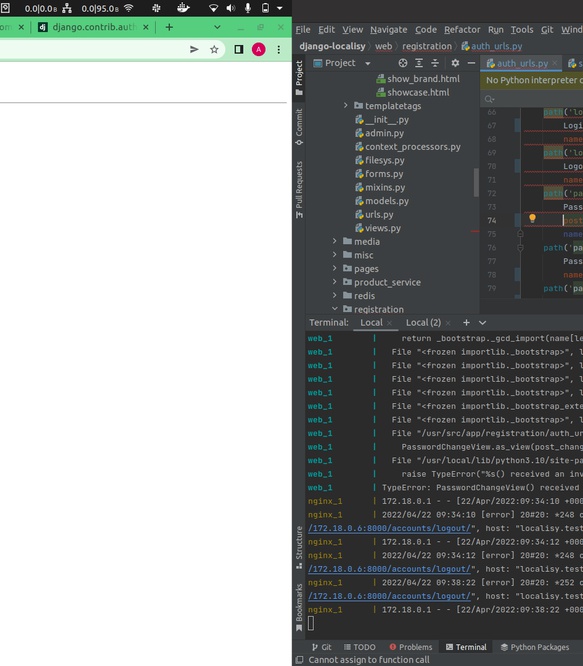Collapse the registration folder
Image resolution: width=583 pixels, height=666 pixels.
click(335, 309)
